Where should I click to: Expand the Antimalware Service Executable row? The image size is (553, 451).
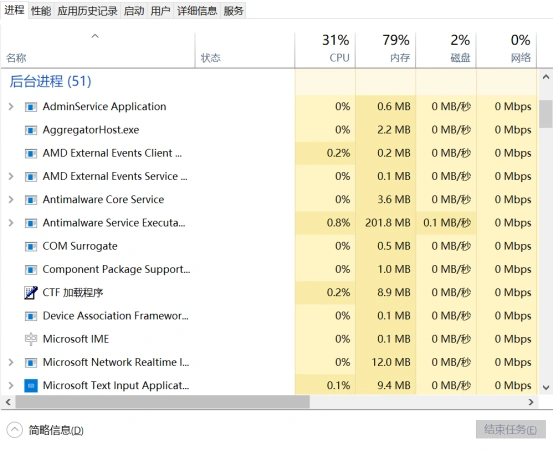point(11,223)
